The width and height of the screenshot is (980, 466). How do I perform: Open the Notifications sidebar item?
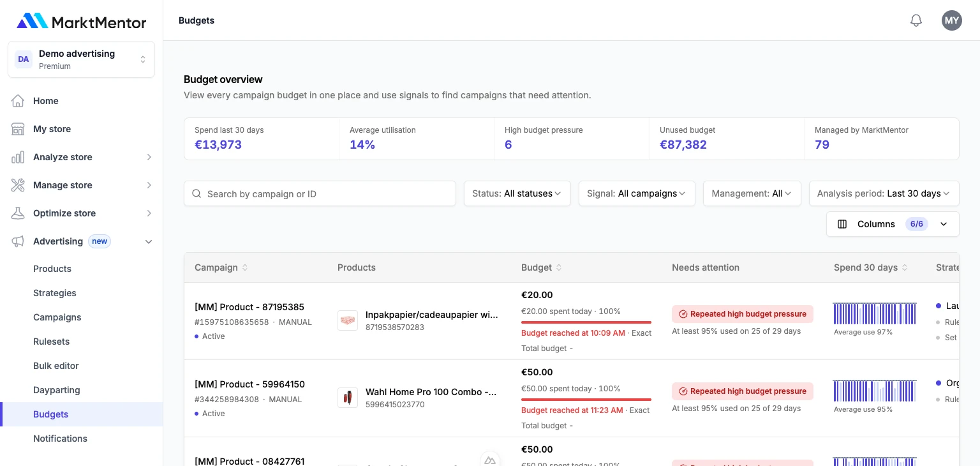coord(60,439)
